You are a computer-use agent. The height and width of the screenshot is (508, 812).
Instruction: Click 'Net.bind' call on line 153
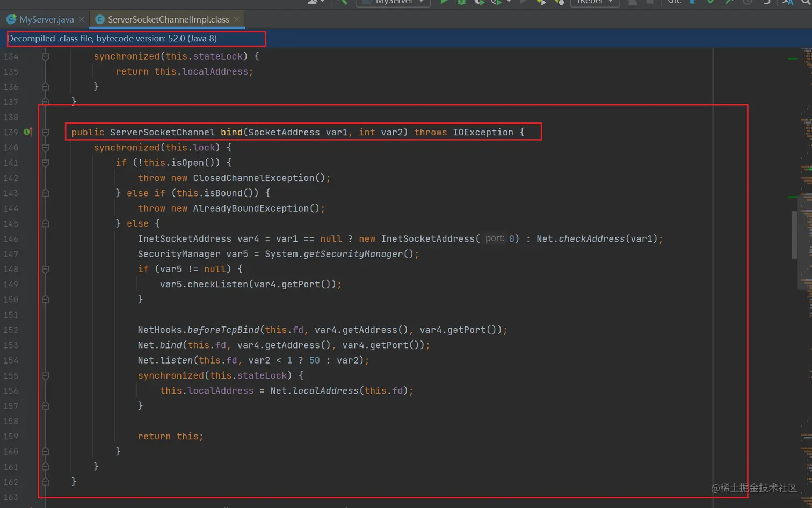coord(160,345)
